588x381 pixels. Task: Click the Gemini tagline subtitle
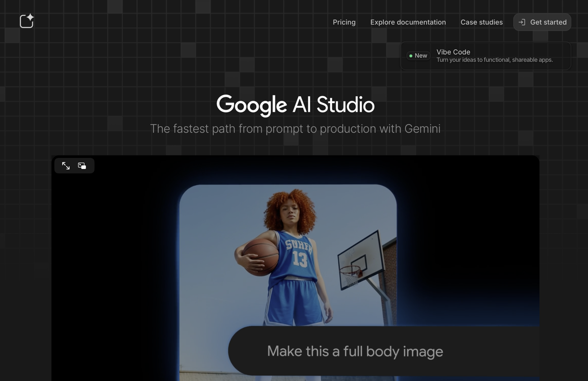(295, 129)
